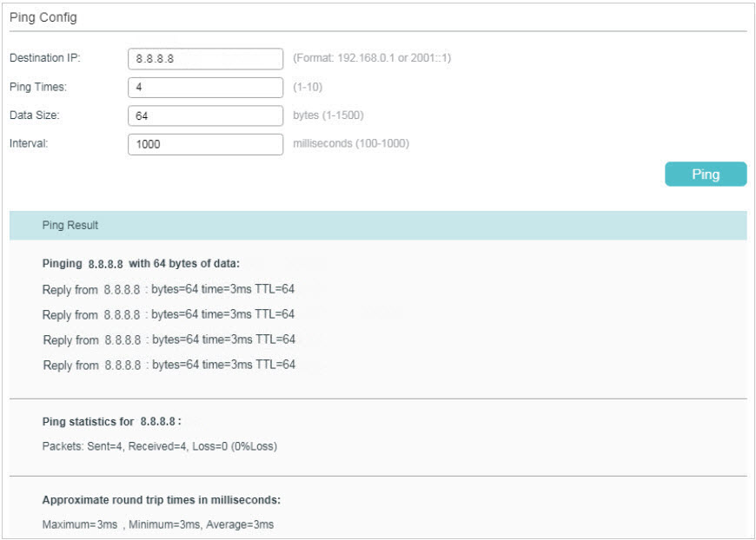Click the Ping button
This screenshot has height=540, width=756.
point(706,174)
